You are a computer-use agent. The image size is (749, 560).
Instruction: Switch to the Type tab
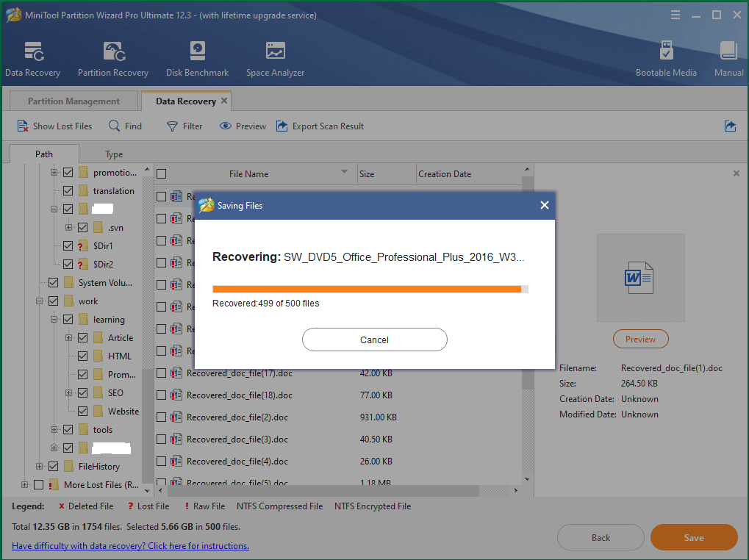pos(114,154)
